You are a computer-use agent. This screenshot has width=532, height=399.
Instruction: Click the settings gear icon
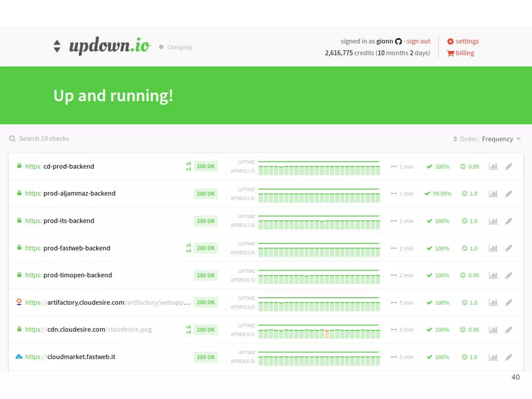[450, 41]
